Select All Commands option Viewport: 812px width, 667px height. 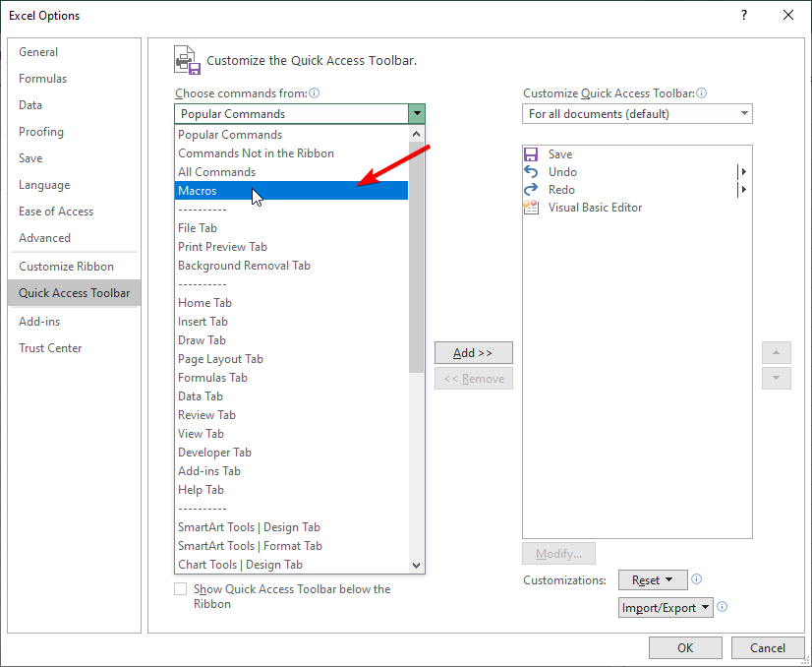click(x=292, y=172)
